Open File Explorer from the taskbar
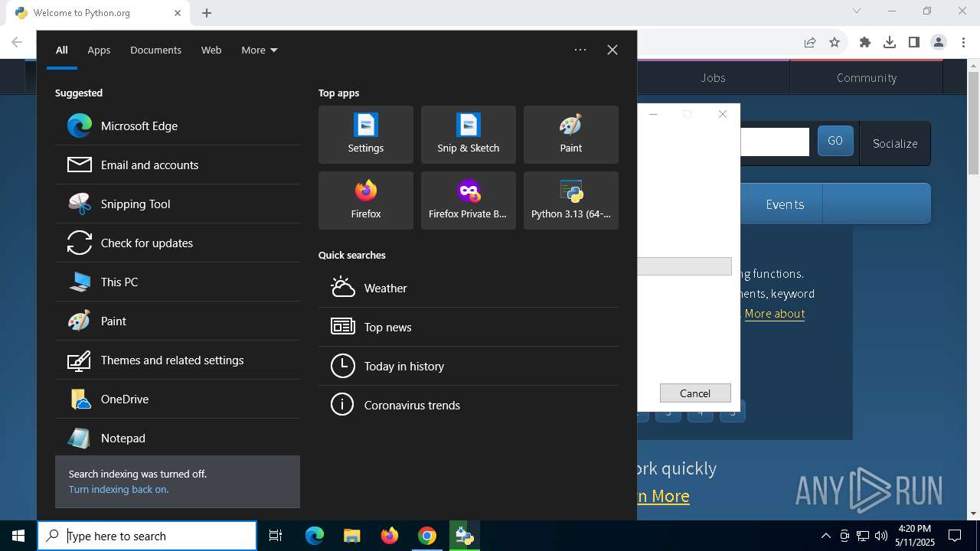This screenshot has height=551, width=980. pos(352,536)
